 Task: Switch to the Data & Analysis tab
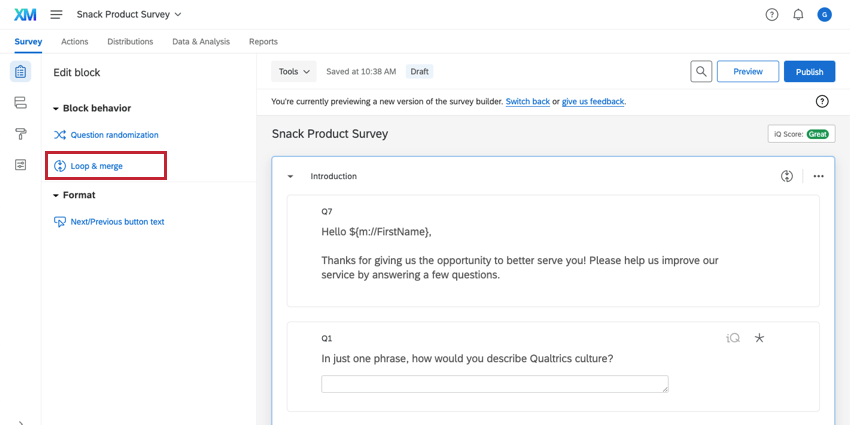coord(201,42)
